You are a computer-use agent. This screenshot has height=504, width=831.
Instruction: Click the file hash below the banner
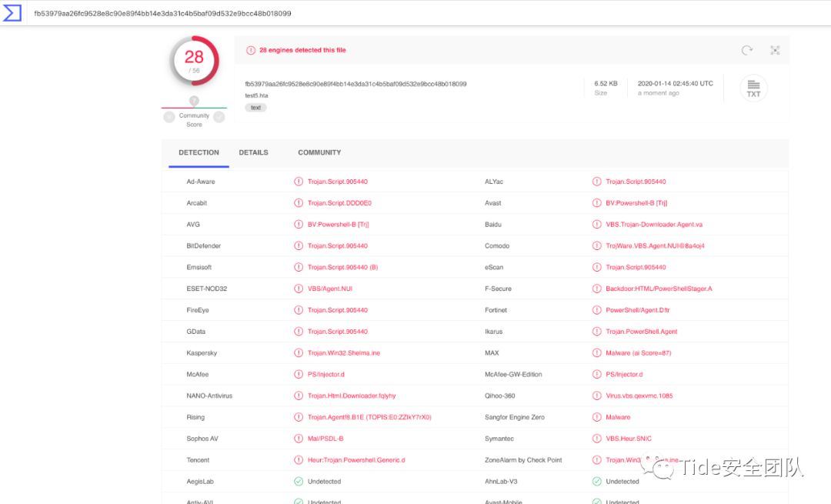tap(355, 84)
